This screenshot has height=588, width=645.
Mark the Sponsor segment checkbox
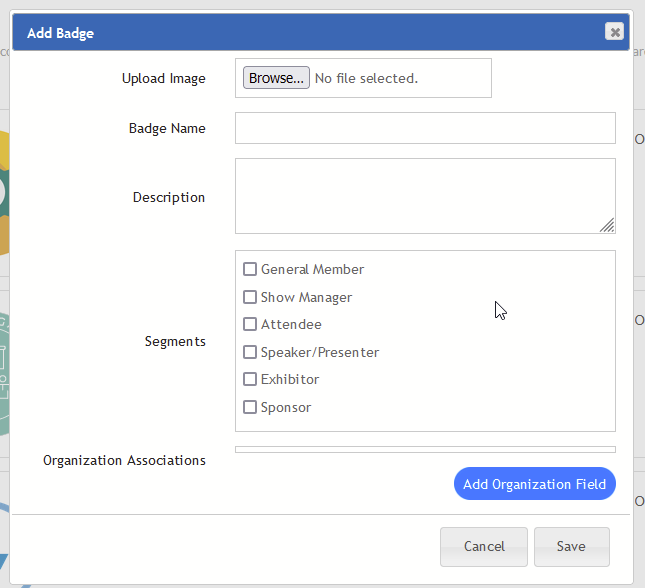250,407
